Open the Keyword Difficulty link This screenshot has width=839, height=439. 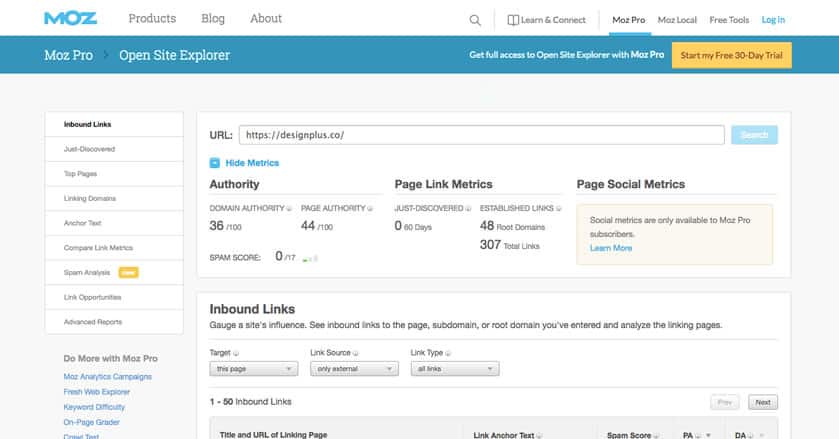click(x=94, y=407)
